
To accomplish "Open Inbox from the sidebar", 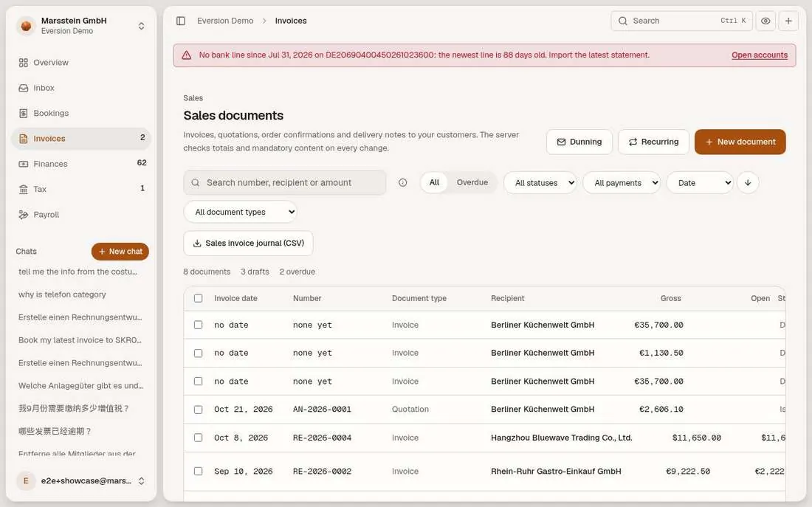I will (80, 88).
